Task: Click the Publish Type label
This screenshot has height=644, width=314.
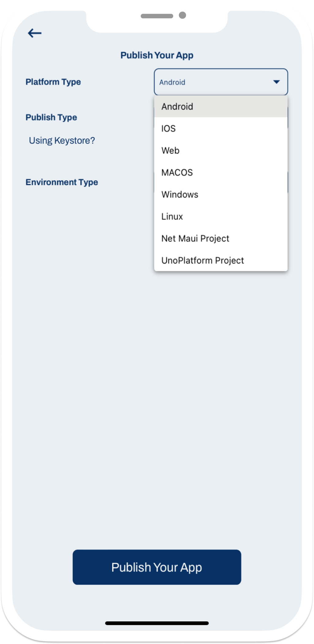Action: [51, 117]
